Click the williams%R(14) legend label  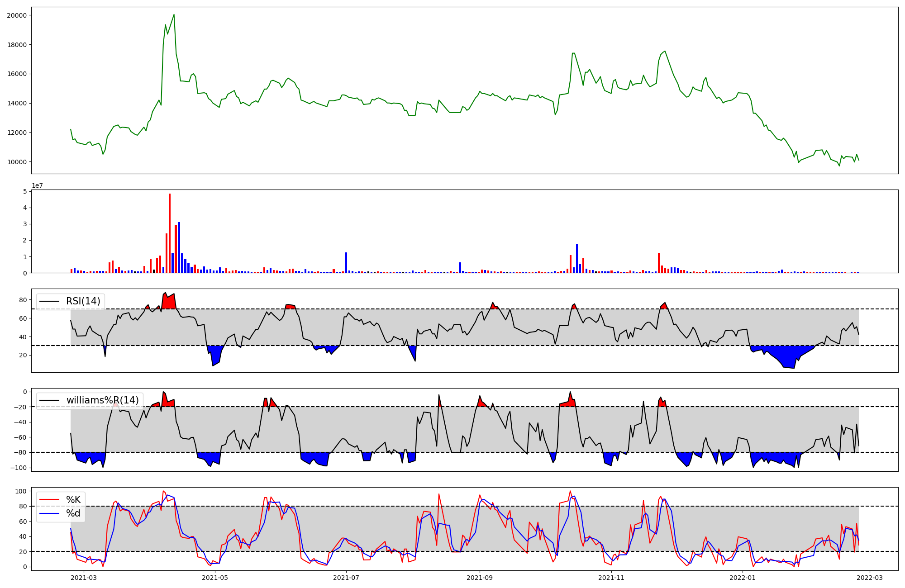pos(102,400)
